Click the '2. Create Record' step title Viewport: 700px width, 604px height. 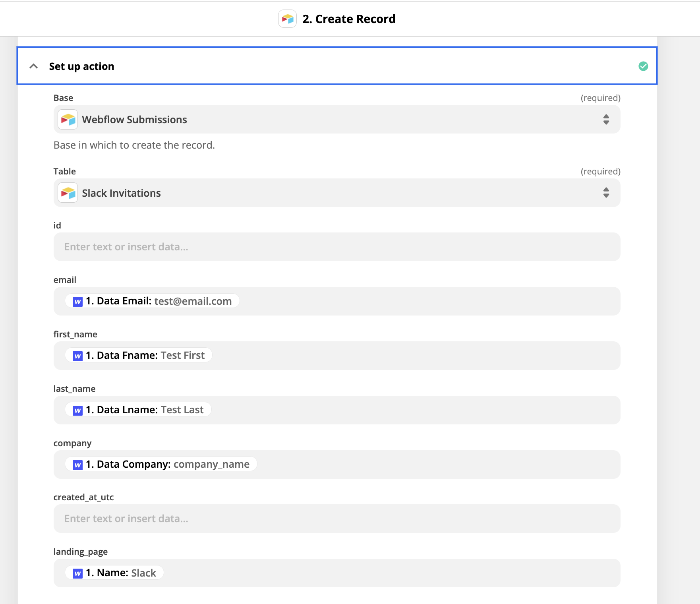[349, 19]
